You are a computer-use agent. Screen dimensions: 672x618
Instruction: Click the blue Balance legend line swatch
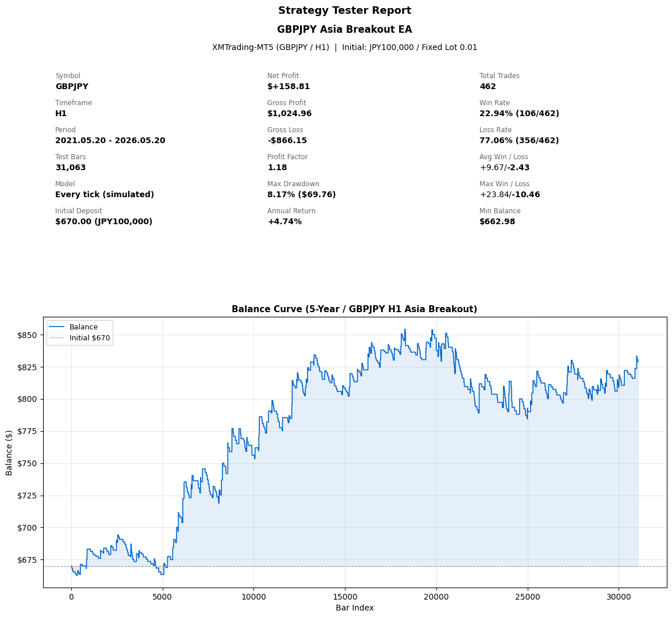tap(57, 327)
